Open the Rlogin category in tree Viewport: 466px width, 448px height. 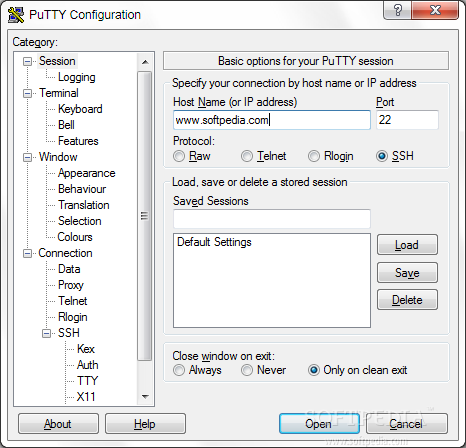(x=72, y=317)
